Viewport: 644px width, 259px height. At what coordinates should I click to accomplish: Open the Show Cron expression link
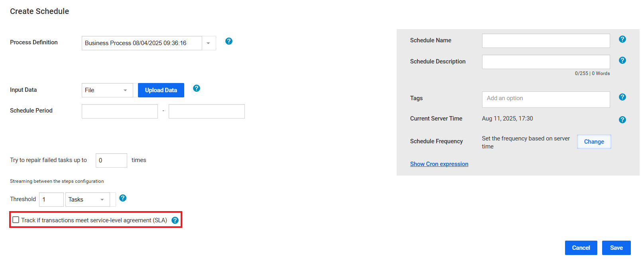439,164
